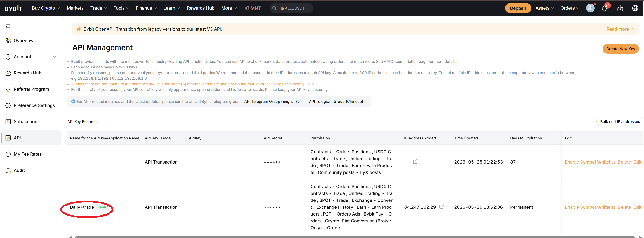Open Markets in top navigation
Viewport: 644px width, 238px height.
click(75, 8)
